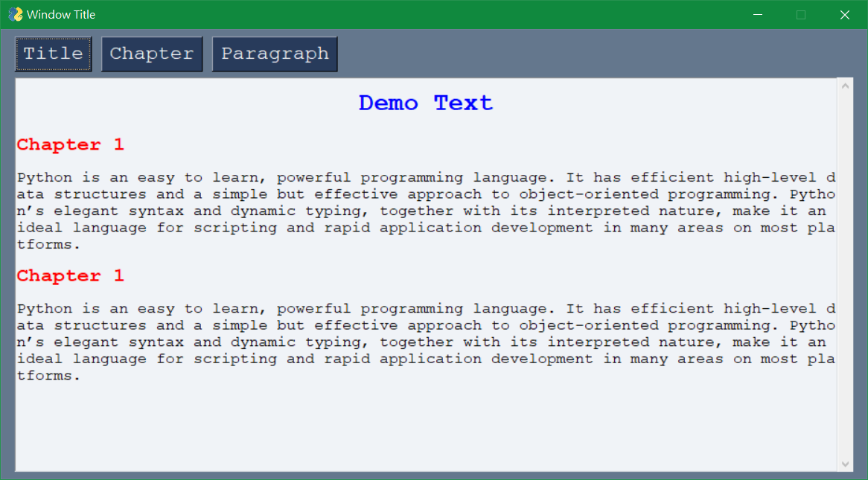
Task: Click the Python logo in the title bar
Action: pyautogui.click(x=15, y=13)
